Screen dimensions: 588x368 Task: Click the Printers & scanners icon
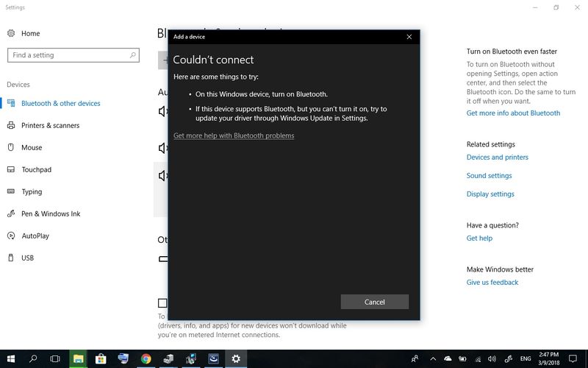point(11,125)
